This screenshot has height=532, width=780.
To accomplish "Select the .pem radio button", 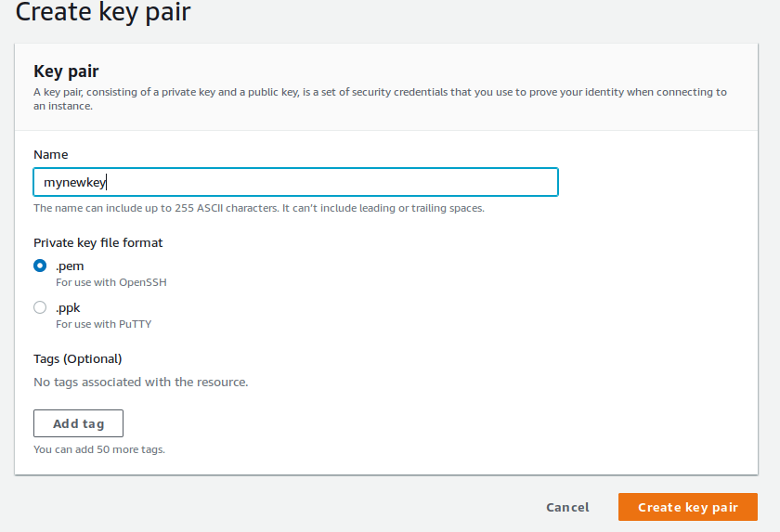I will click(x=40, y=266).
